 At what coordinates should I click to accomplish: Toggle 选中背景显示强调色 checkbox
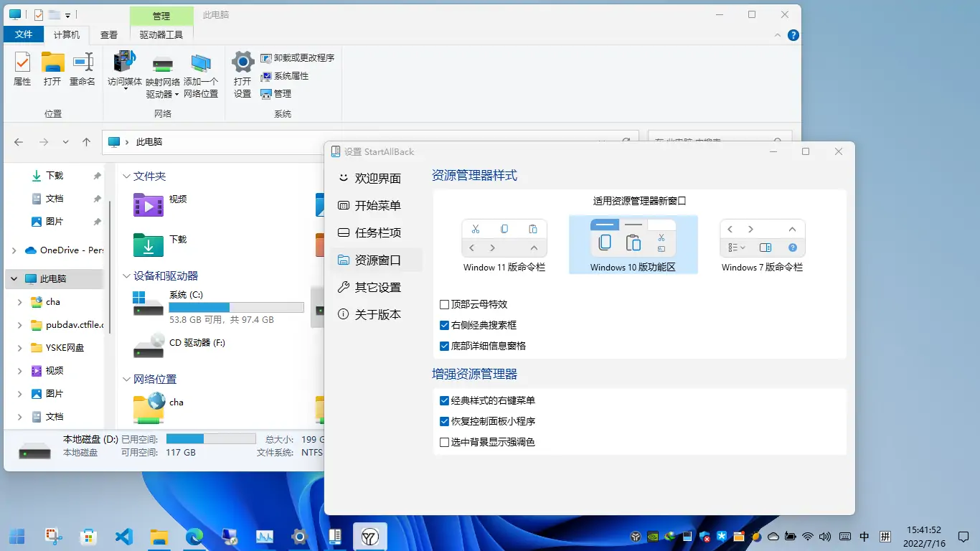tap(445, 443)
